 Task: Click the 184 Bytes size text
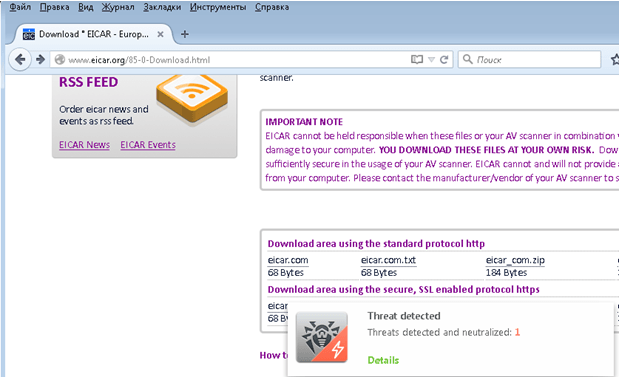(506, 273)
